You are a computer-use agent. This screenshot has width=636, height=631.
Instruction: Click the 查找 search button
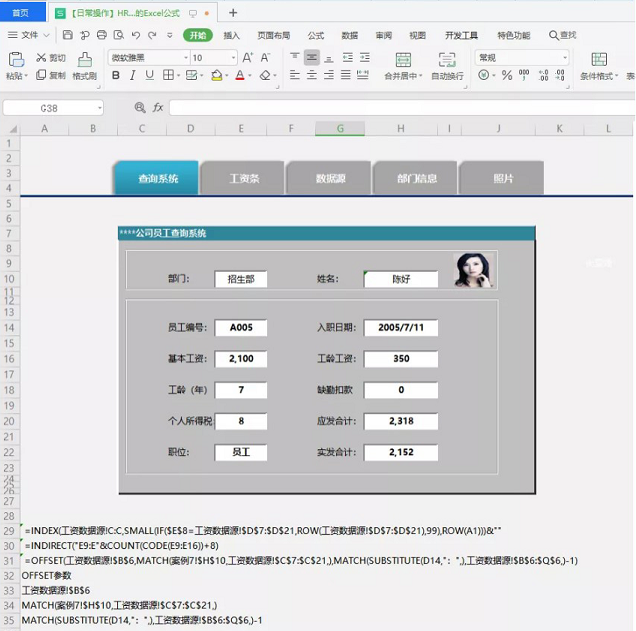click(x=563, y=35)
